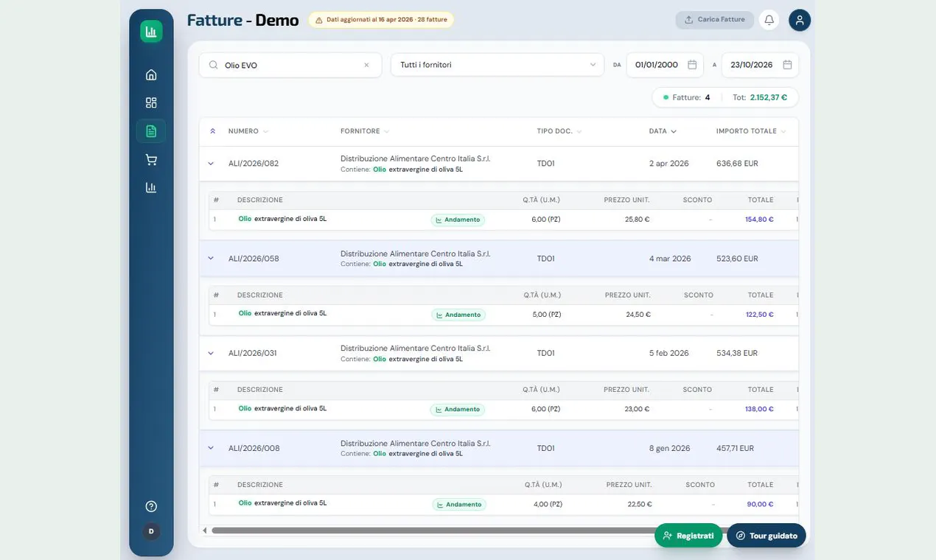
Task: Open the shopping cart section in sidebar
Action: coord(151,160)
